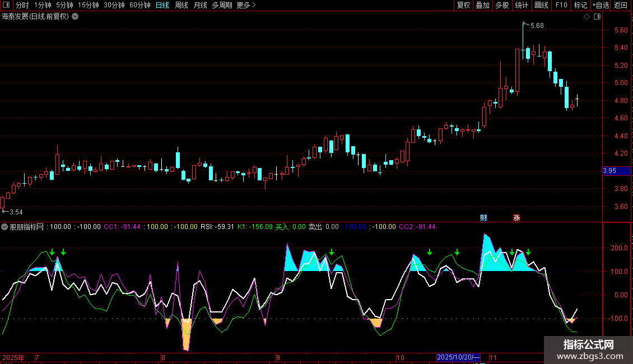Toggle the 统计 statistics view
The image size is (633, 364).
point(522,6)
